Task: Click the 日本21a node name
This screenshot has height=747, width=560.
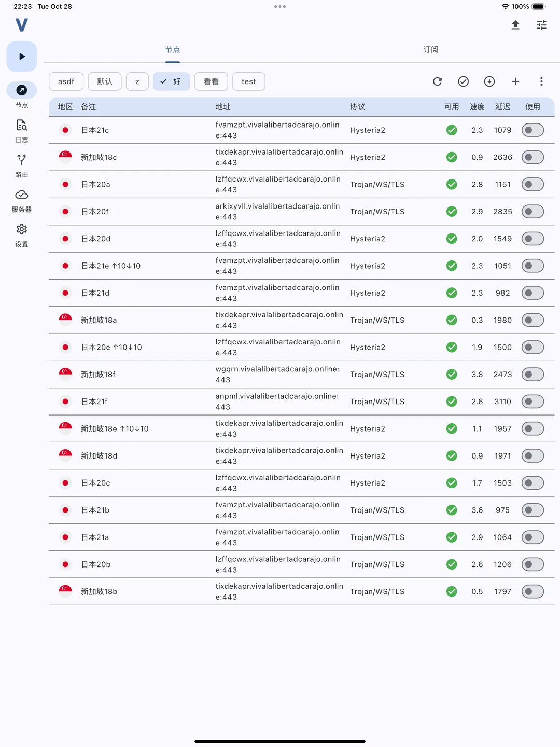Action: tap(95, 537)
